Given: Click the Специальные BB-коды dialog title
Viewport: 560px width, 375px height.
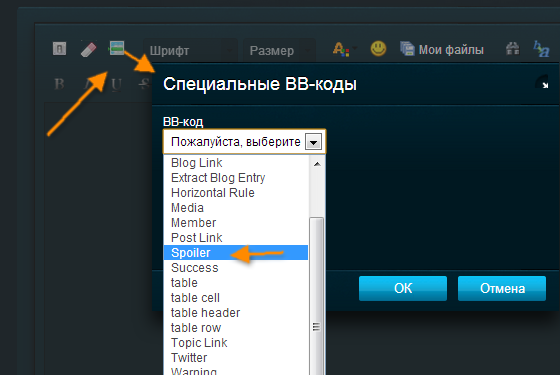Looking at the screenshot, I should pyautogui.click(x=260, y=84).
